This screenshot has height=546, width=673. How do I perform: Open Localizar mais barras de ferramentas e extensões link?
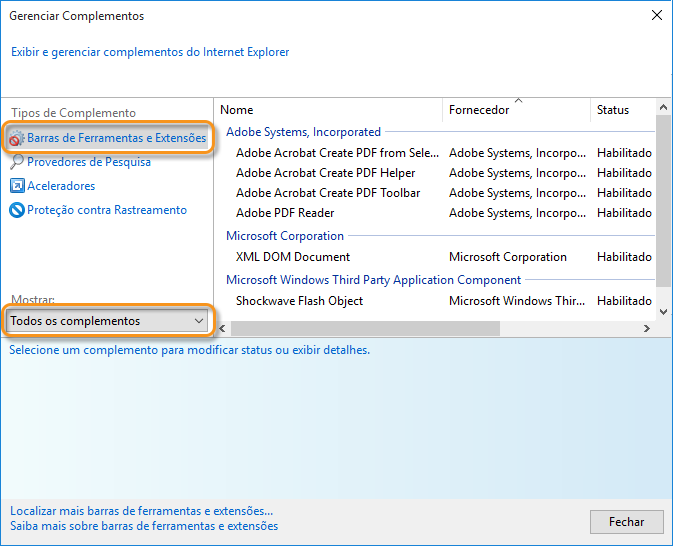coord(142,511)
